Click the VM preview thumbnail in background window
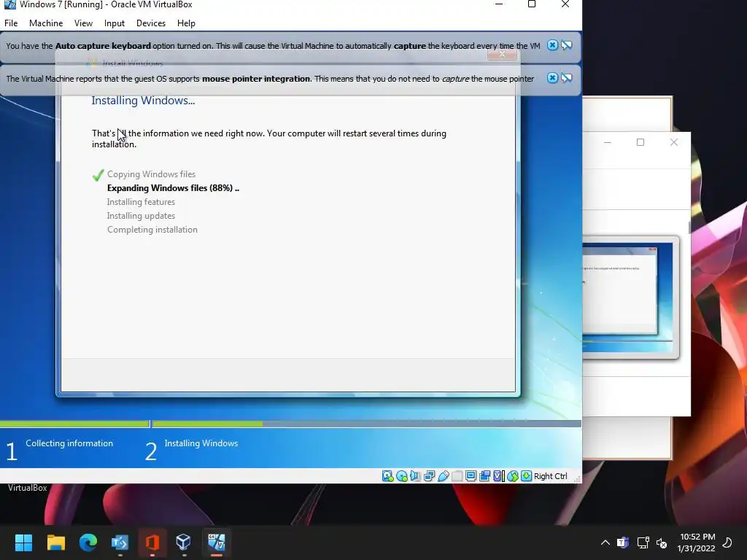The width and height of the screenshot is (747, 560). pyautogui.click(x=627, y=297)
